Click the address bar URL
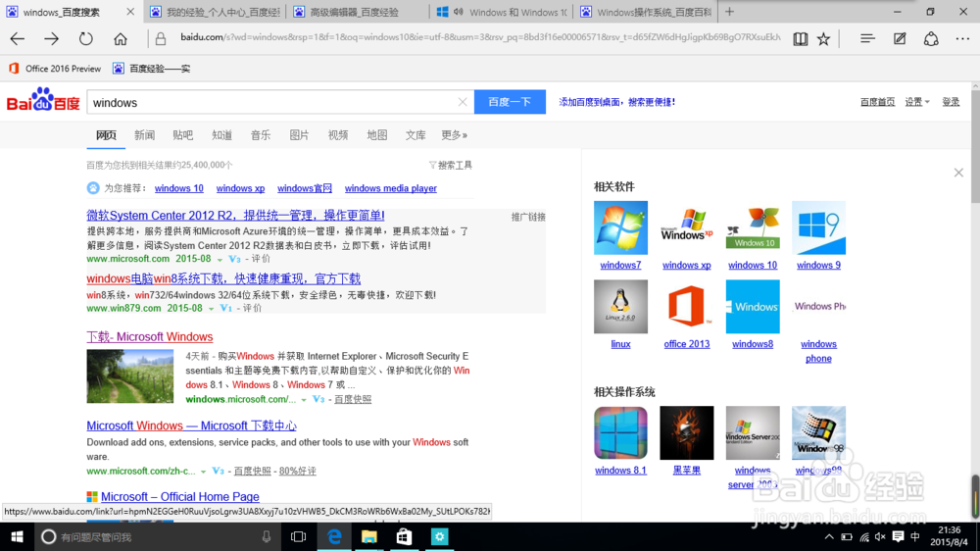The width and height of the screenshot is (980, 551). (x=480, y=37)
